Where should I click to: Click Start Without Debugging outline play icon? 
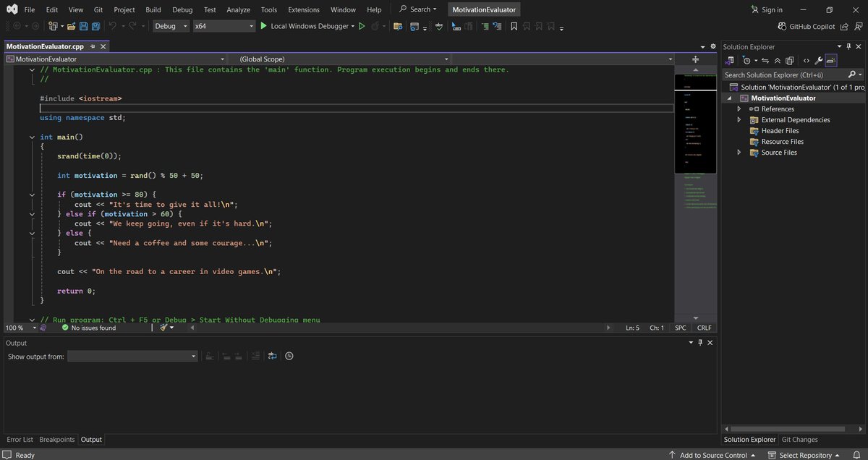pyautogui.click(x=362, y=26)
